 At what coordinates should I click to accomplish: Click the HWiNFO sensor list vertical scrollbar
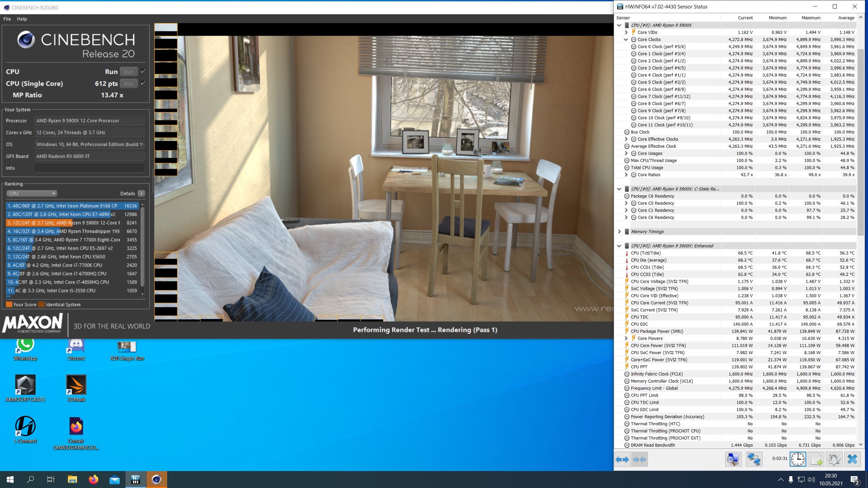(861, 142)
